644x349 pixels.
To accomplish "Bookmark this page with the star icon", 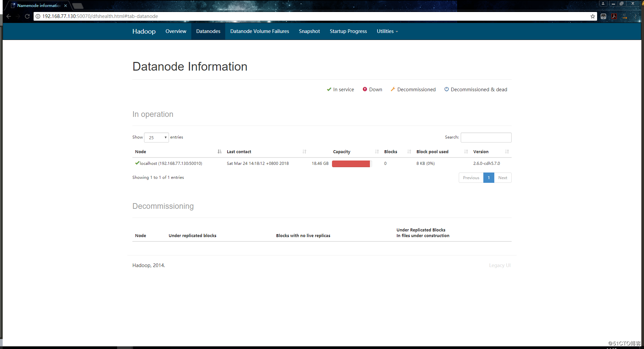I will pos(593,16).
